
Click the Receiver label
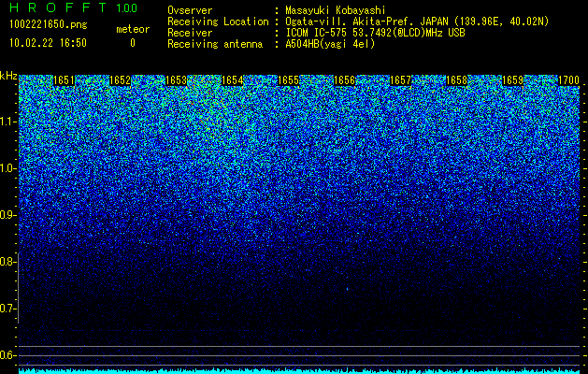click(190, 33)
